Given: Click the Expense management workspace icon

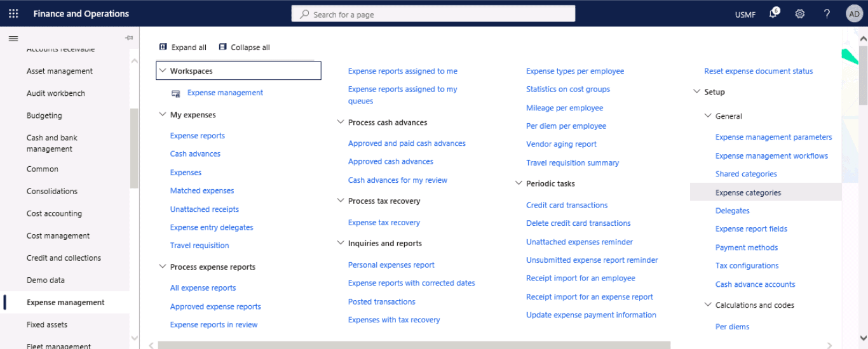Looking at the screenshot, I should coord(176,93).
